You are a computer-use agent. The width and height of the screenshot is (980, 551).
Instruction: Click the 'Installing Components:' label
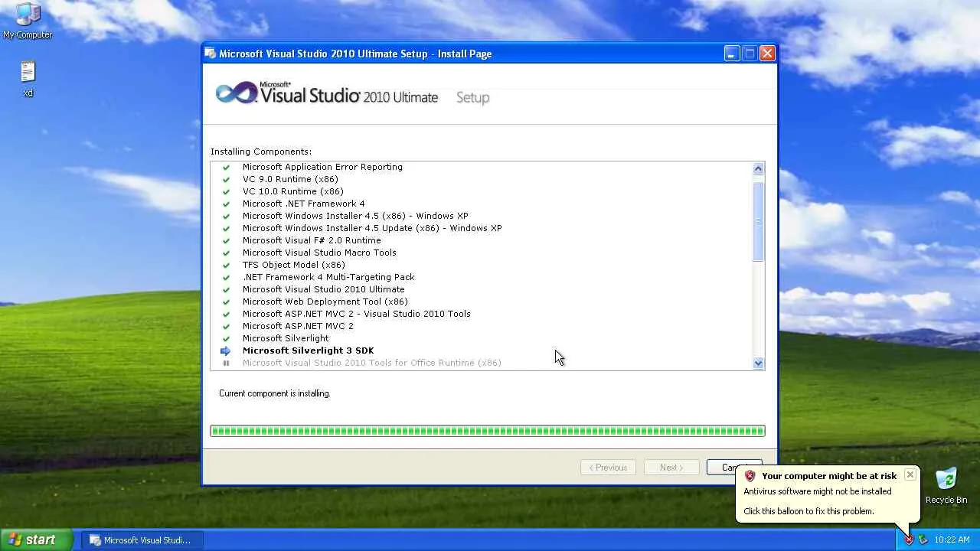click(261, 152)
